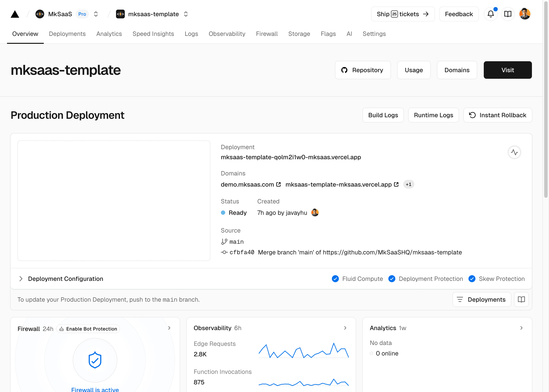Open docs book icon in header
The height and width of the screenshot is (392, 549).
pyautogui.click(x=508, y=14)
